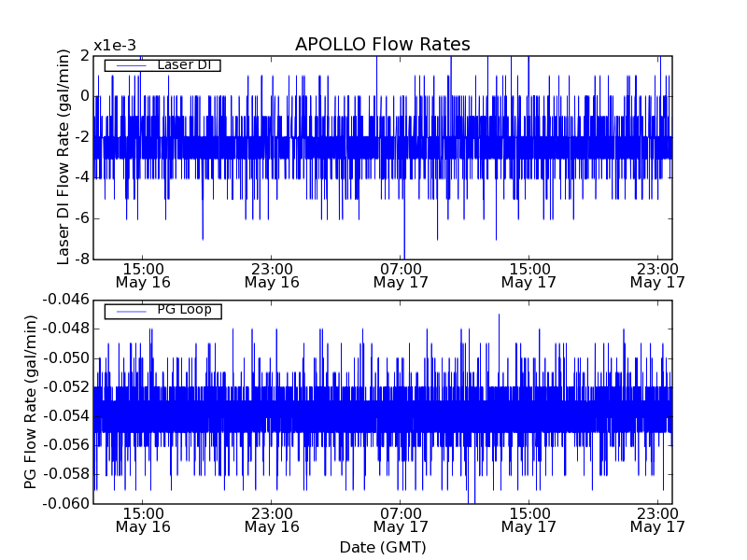Click the "Date (GMT)" x-axis label
The height and width of the screenshot is (560, 747).
pyautogui.click(x=382, y=547)
